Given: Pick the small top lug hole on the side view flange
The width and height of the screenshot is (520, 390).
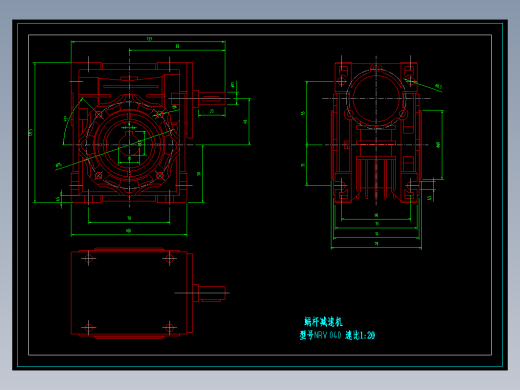Looking at the screenshot, I should point(376,69).
